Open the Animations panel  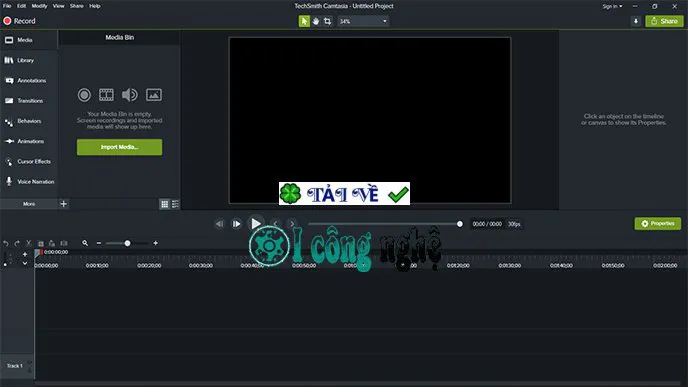[x=29, y=141]
